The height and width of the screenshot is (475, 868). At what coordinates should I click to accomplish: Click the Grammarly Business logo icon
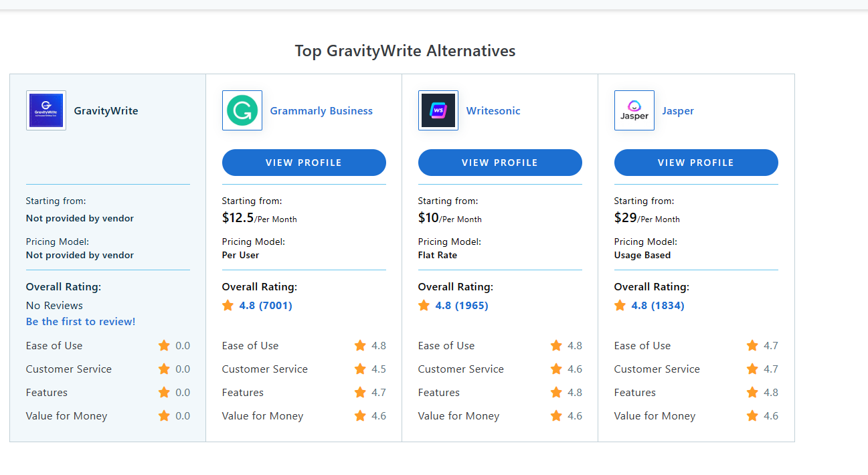tap(242, 110)
